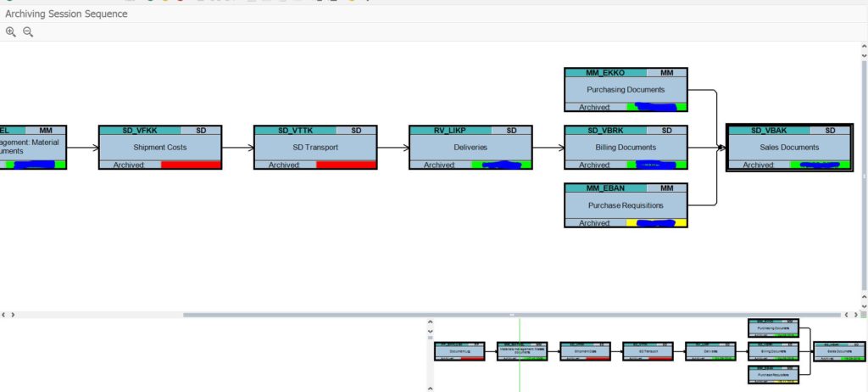This screenshot has height=392, width=868.
Task: Select the RV_LIKP Deliveries node
Action: [x=470, y=147]
